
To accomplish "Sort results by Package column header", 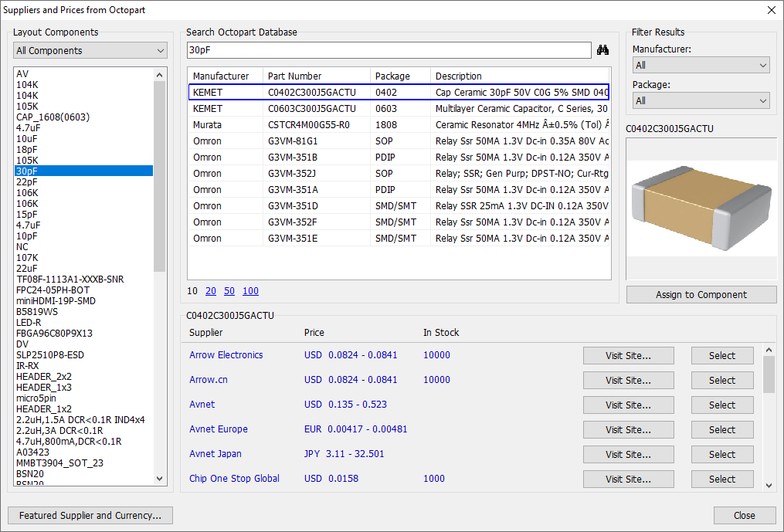I will click(400, 76).
